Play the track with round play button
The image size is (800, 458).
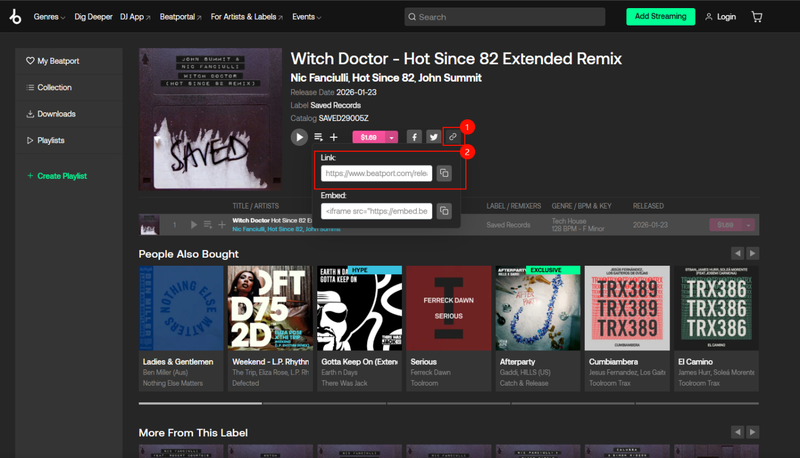click(299, 137)
